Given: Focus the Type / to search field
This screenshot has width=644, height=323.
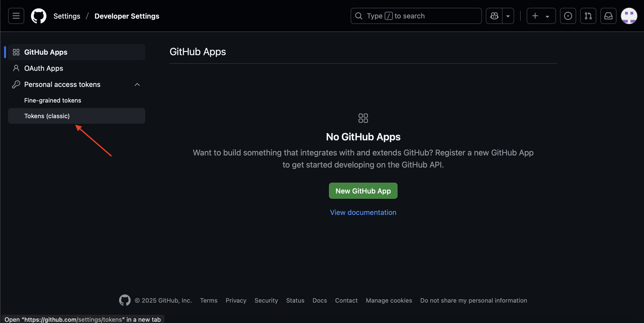Looking at the screenshot, I should (416, 16).
